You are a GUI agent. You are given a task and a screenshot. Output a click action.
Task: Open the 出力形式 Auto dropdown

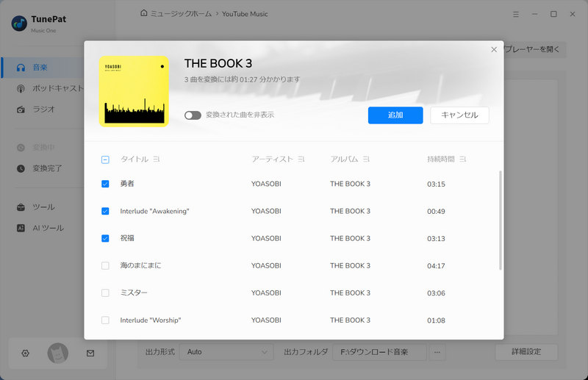point(226,352)
